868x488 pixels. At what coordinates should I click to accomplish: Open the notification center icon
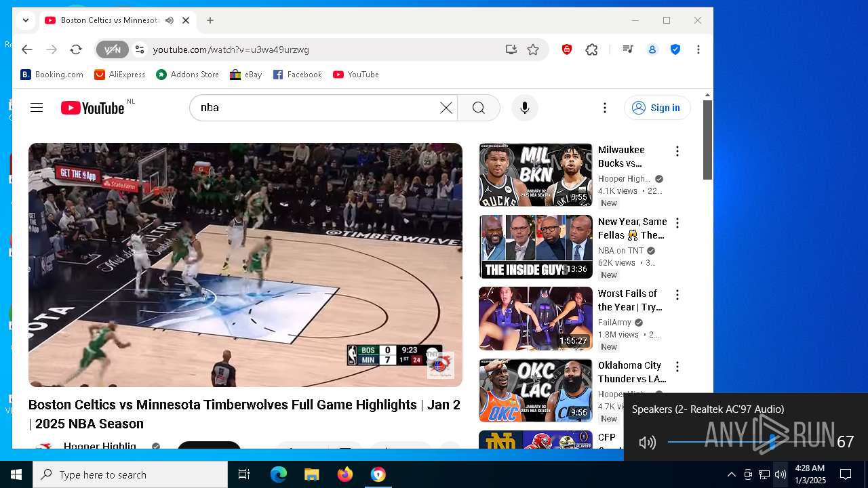[846, 474]
